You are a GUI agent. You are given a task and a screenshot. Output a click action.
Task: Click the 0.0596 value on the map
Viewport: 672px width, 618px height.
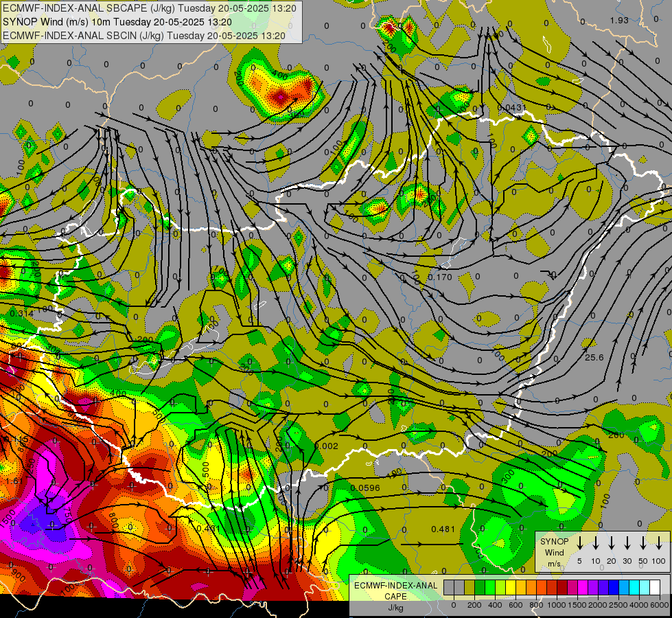tap(365, 488)
